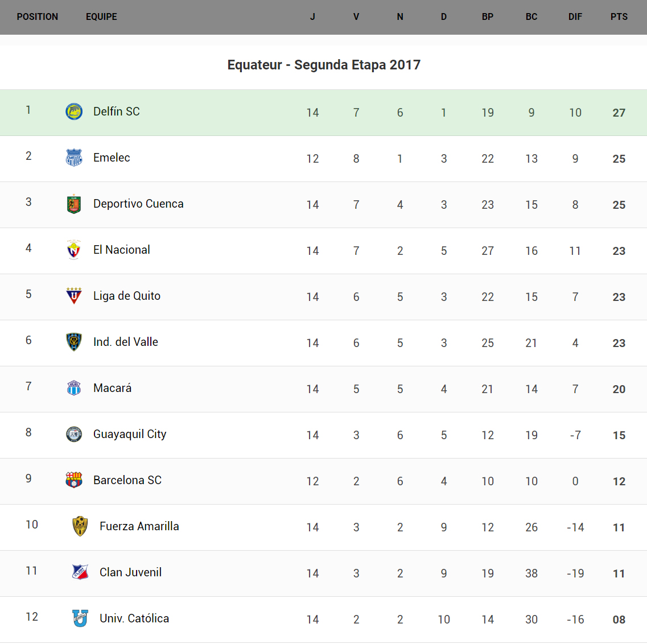This screenshot has width=647, height=644.
Task: Click the Equateur - Segunda Etapa 2017 title
Action: [324, 65]
